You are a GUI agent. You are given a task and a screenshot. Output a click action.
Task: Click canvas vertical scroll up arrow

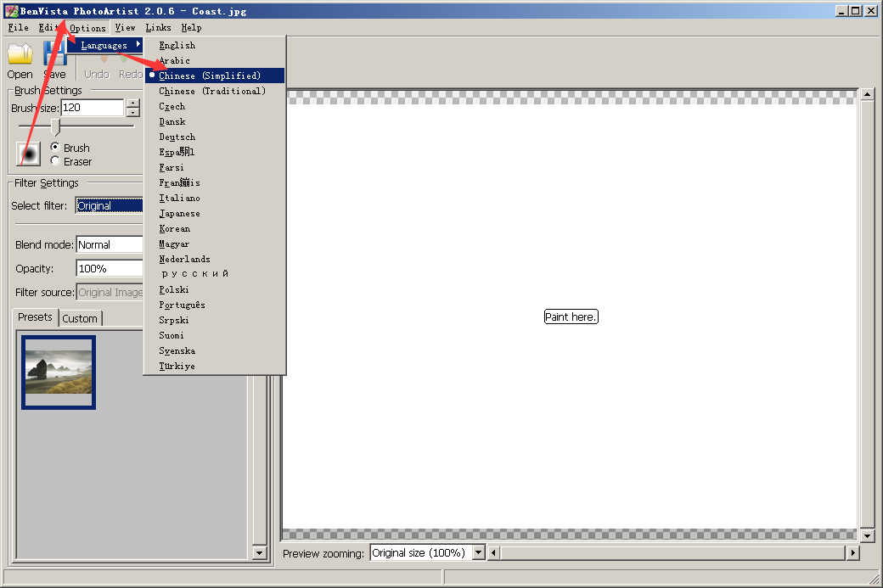[x=867, y=94]
